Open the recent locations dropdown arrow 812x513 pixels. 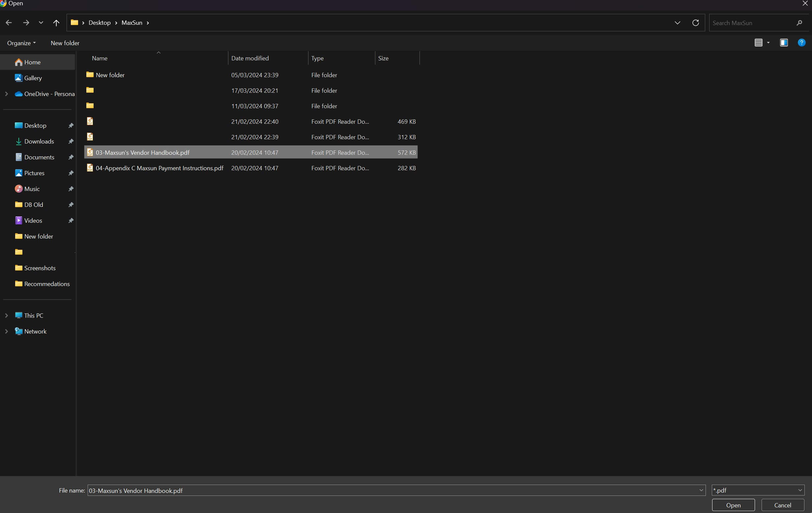point(41,23)
